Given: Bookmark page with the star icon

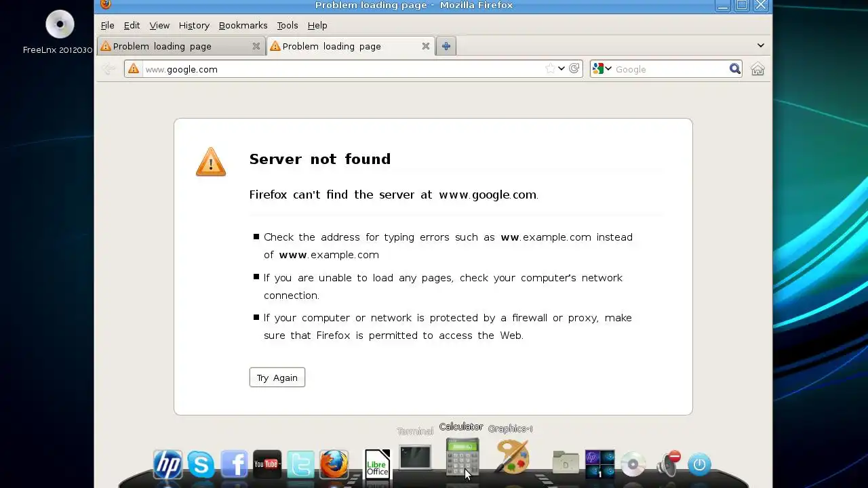Looking at the screenshot, I should pyautogui.click(x=551, y=68).
